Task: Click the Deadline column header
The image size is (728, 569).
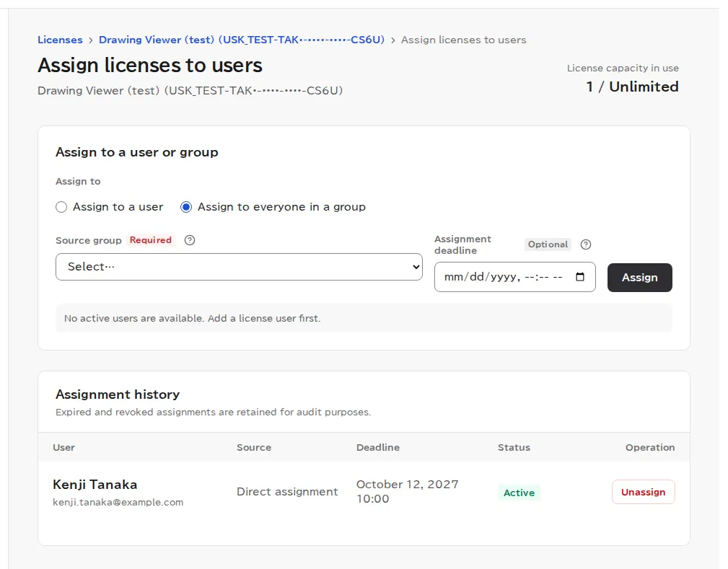Action: coord(378,447)
